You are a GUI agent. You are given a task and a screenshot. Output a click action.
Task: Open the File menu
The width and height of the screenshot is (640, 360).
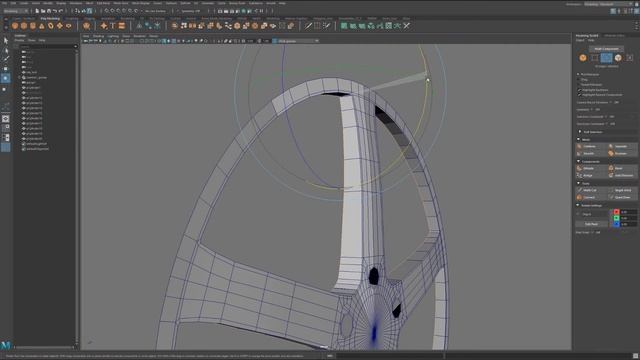[5, 3]
